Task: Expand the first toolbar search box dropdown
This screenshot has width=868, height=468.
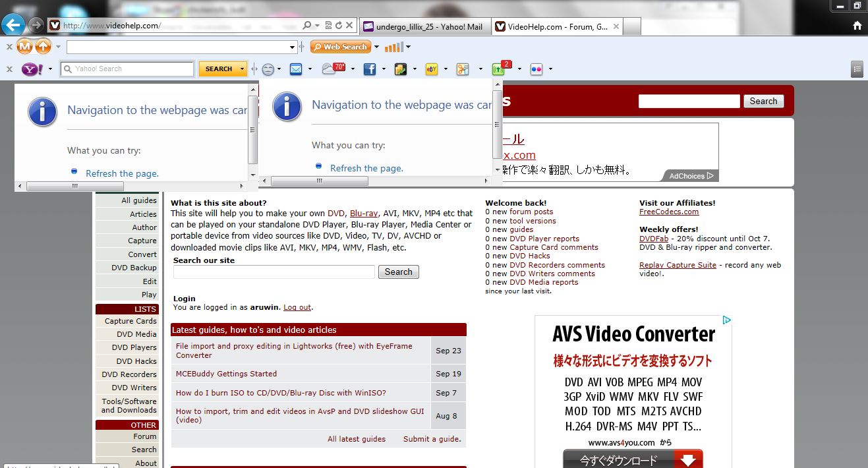Action: 293,47
